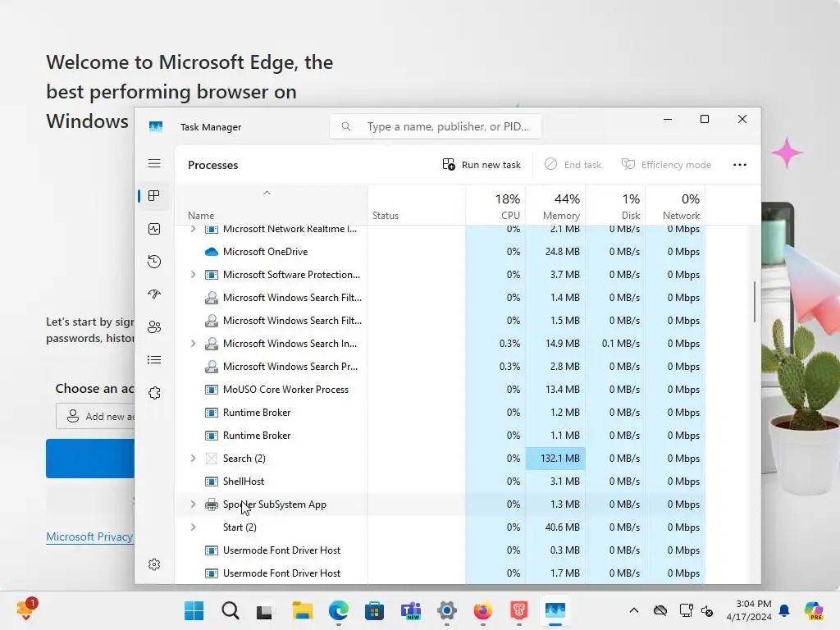Expand Start (2) process group
Screen dimensions: 840x630
click(193, 527)
